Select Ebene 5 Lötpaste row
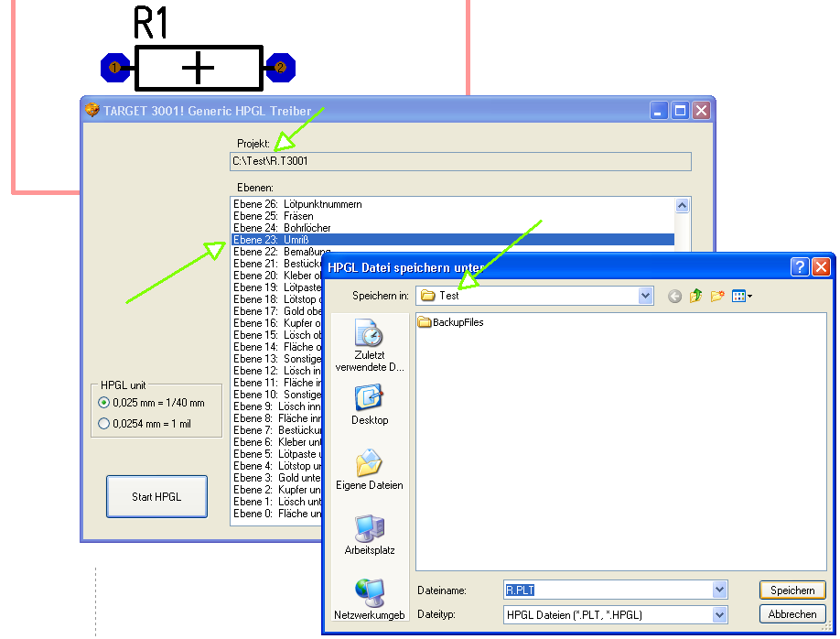This screenshot has height=639, width=840. [276, 453]
